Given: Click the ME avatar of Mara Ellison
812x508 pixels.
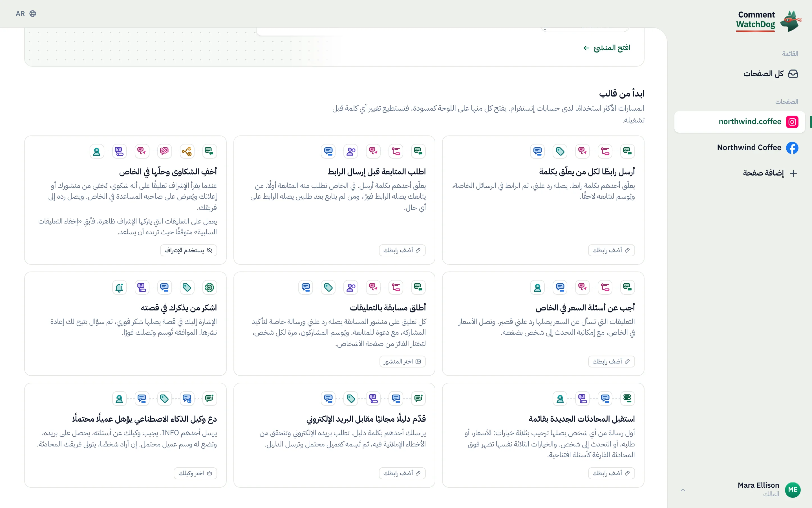Looking at the screenshot, I should coord(793,490).
